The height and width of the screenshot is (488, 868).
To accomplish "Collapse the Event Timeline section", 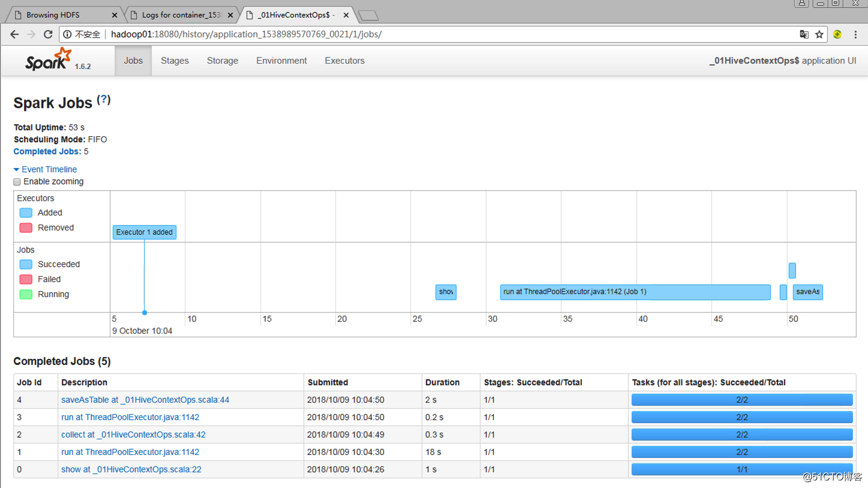I will pos(45,169).
